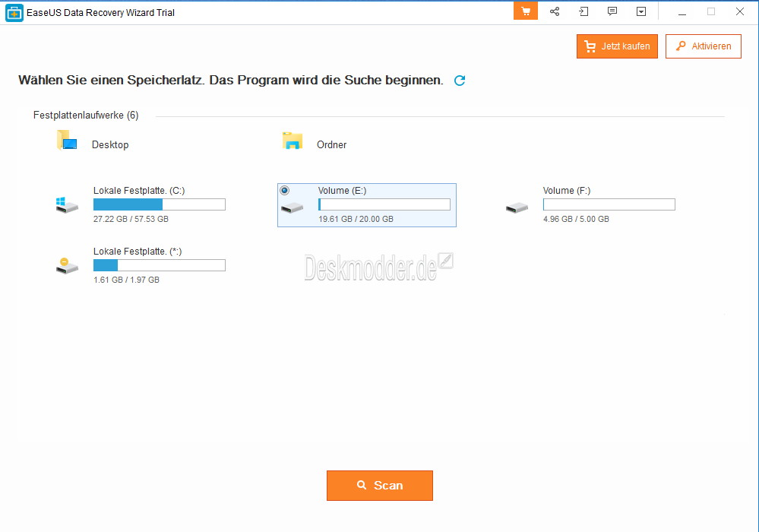Image resolution: width=759 pixels, height=532 pixels.
Task: Click the usage bar of Volume (E:)
Action: click(384, 204)
